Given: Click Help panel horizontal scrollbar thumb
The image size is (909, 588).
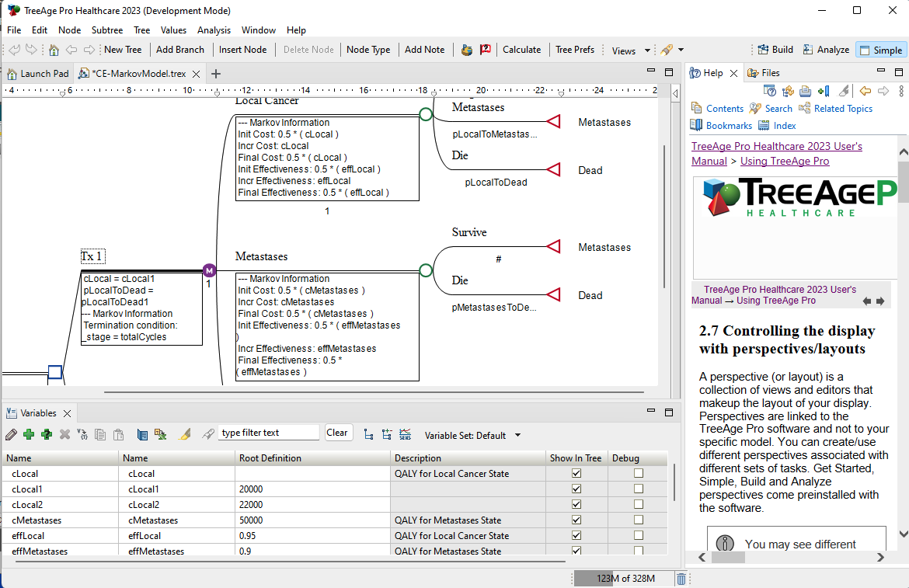Looking at the screenshot, I should point(728,557).
